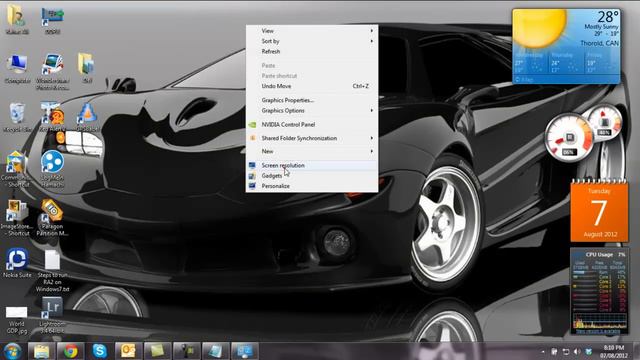Choose Undo Move in the context menu

[312, 86]
